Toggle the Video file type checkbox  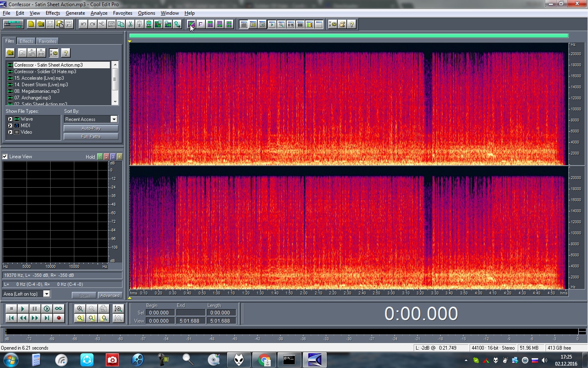click(x=10, y=132)
